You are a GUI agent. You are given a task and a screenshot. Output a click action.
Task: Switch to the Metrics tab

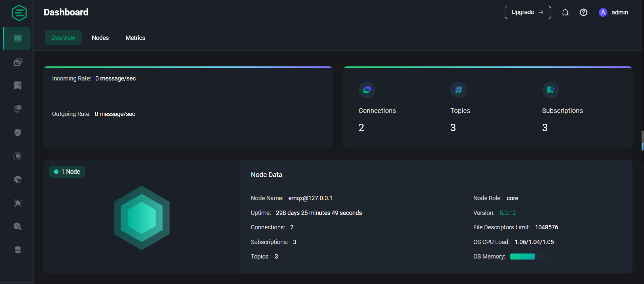135,38
